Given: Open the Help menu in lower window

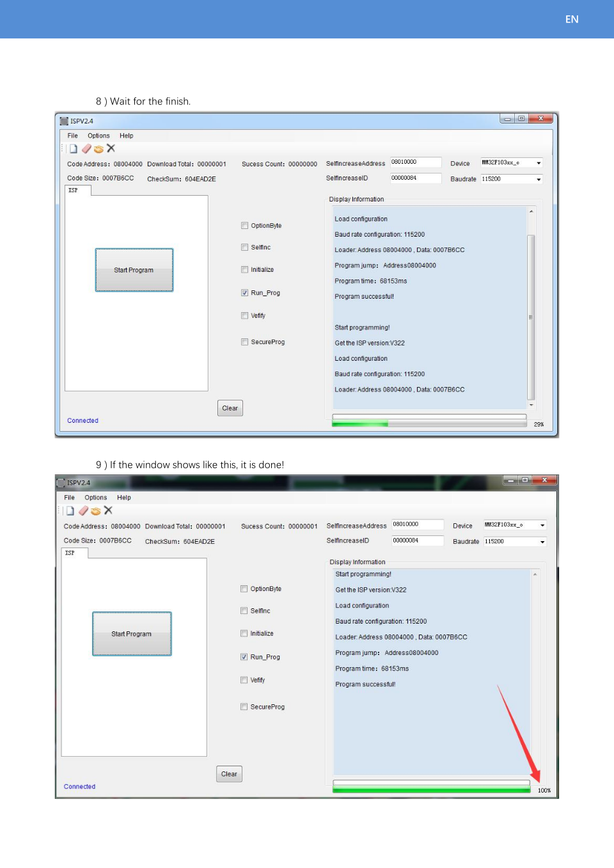Looking at the screenshot, I should point(123,498).
